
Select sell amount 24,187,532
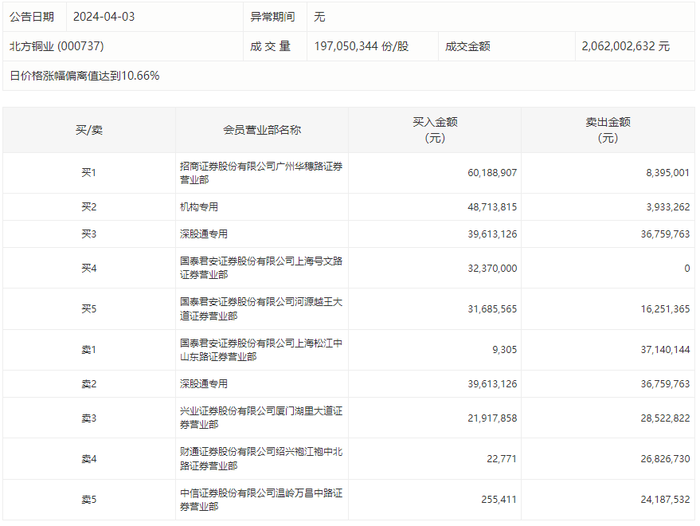point(665,500)
